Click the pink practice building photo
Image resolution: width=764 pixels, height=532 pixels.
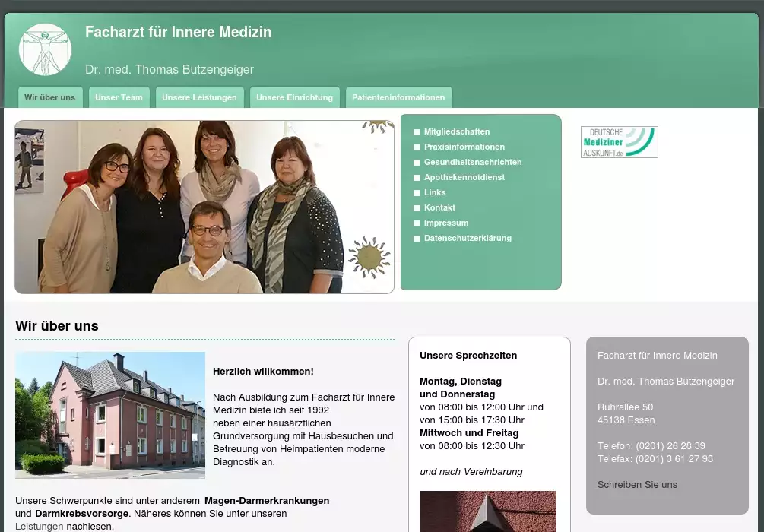coord(110,415)
